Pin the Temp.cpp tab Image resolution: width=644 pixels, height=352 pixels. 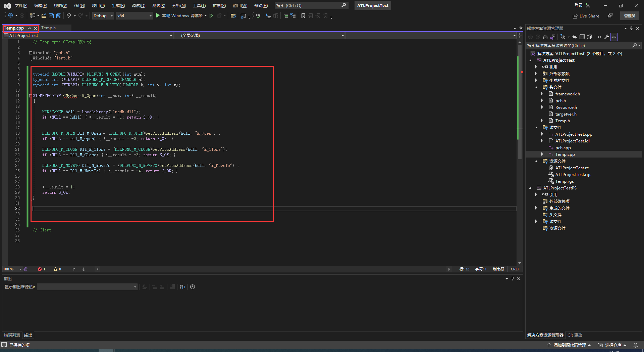tap(30, 29)
